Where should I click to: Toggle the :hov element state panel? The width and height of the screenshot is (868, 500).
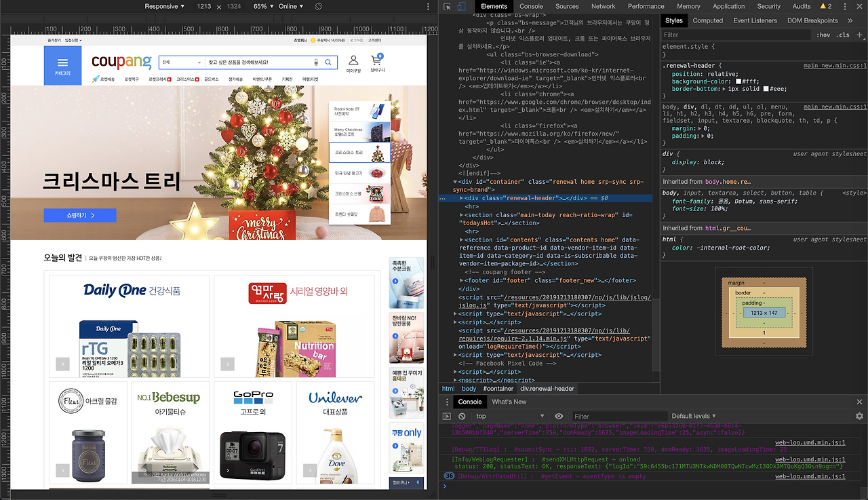pyautogui.click(x=823, y=35)
